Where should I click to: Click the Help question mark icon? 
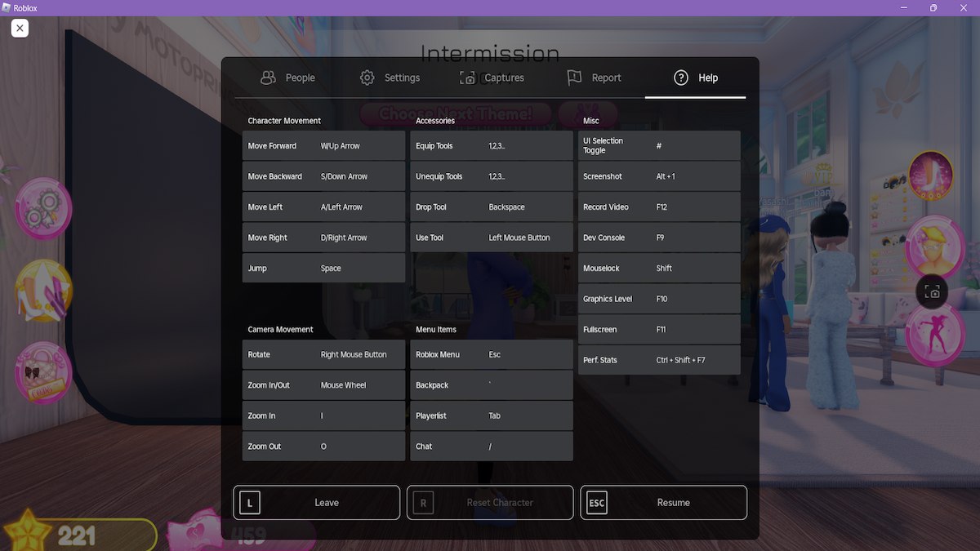pos(681,78)
